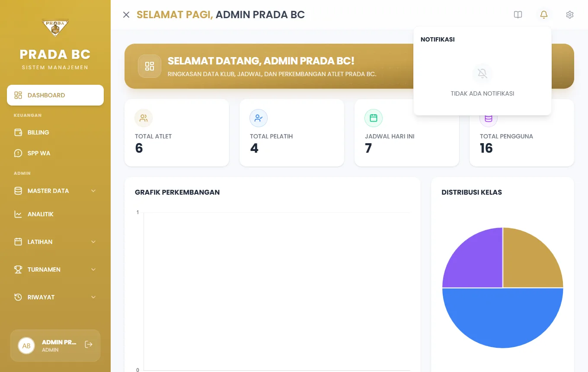Select the Dashboard menu item
This screenshot has height=372, width=588.
(x=55, y=95)
